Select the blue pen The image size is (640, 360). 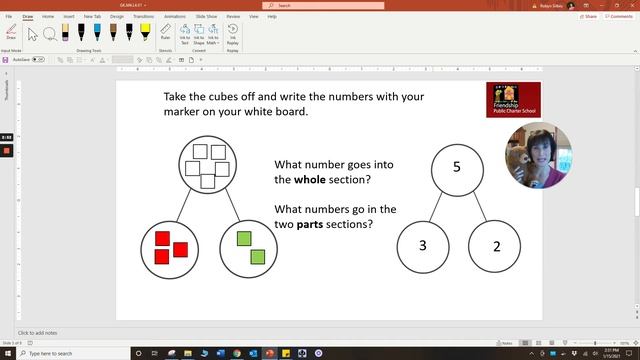[x=97, y=32]
